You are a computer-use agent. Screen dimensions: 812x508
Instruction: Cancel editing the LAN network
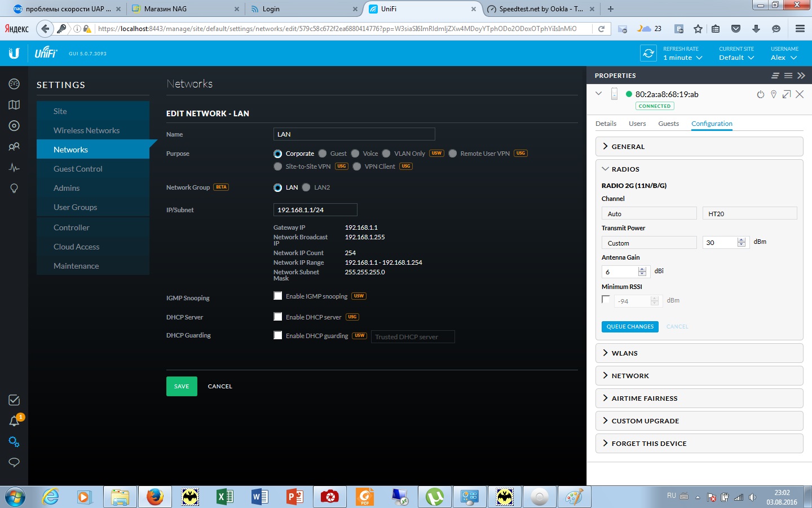pyautogui.click(x=220, y=386)
